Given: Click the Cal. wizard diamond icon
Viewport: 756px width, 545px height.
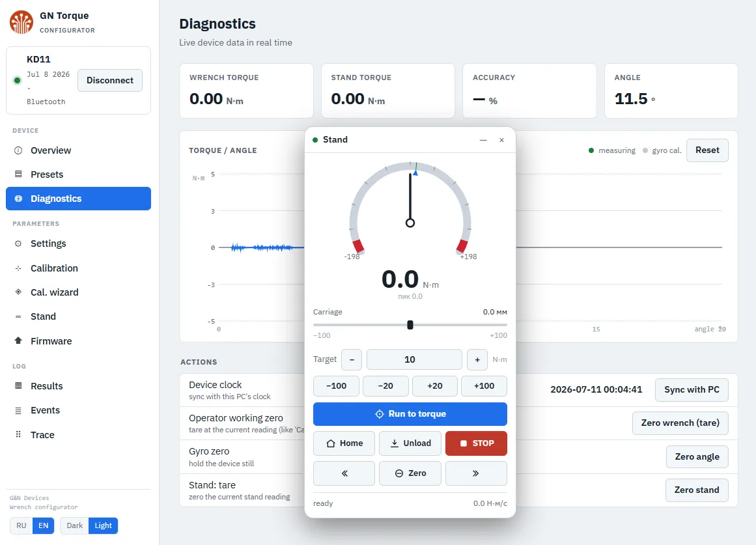Looking at the screenshot, I should coord(18,292).
